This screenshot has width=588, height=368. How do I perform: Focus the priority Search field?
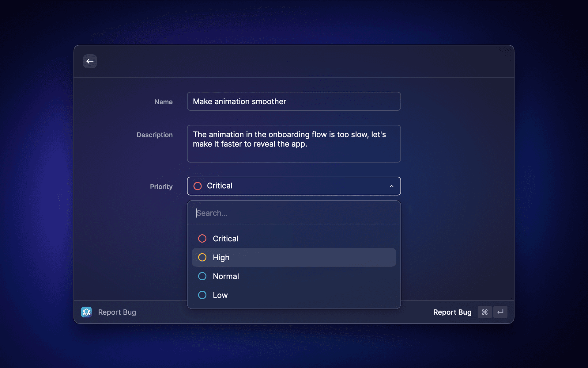tap(293, 213)
